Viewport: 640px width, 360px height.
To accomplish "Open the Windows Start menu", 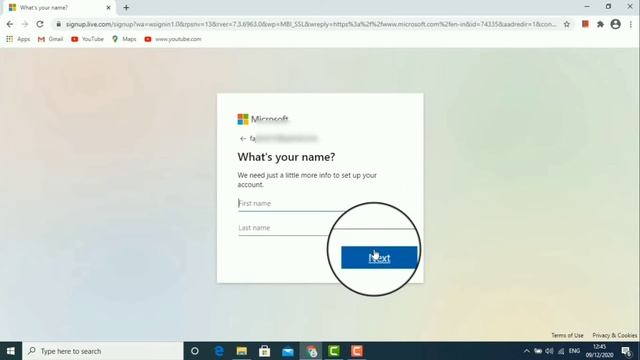I will [x=11, y=351].
